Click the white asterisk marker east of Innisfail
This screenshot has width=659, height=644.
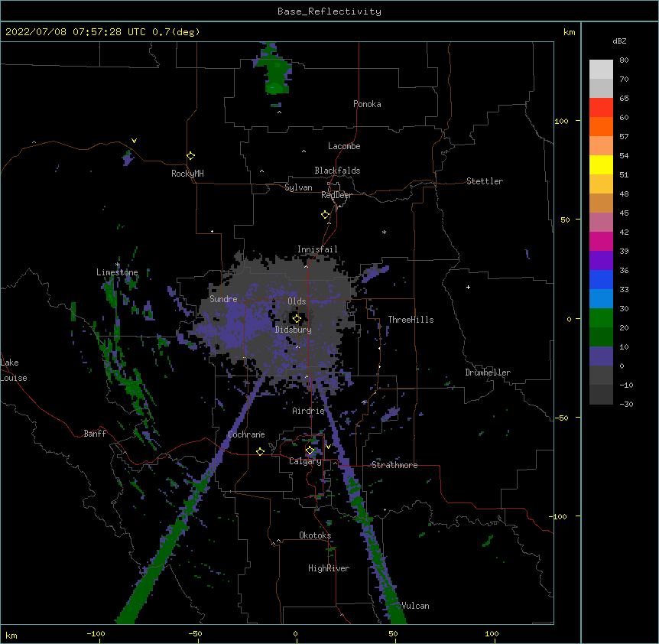[x=384, y=232]
